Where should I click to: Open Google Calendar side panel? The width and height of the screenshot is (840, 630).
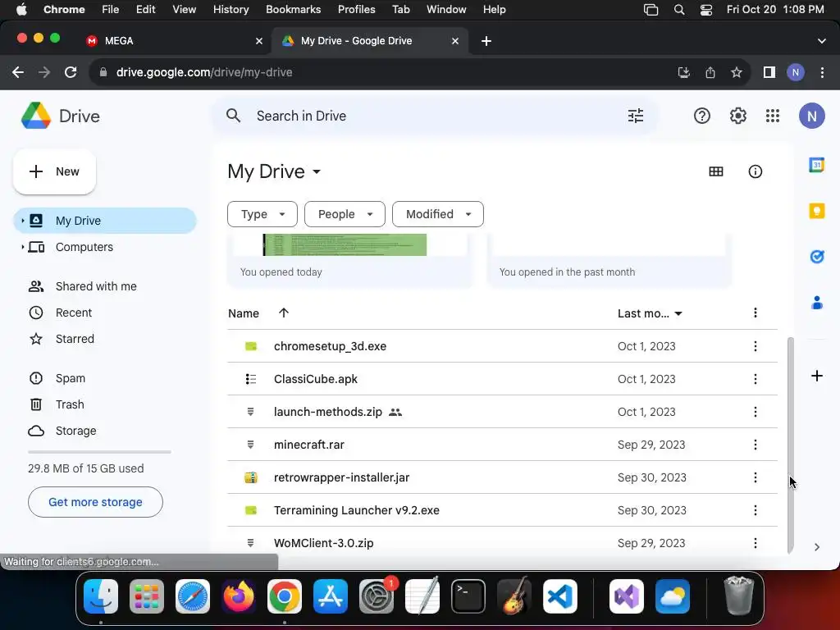816,165
